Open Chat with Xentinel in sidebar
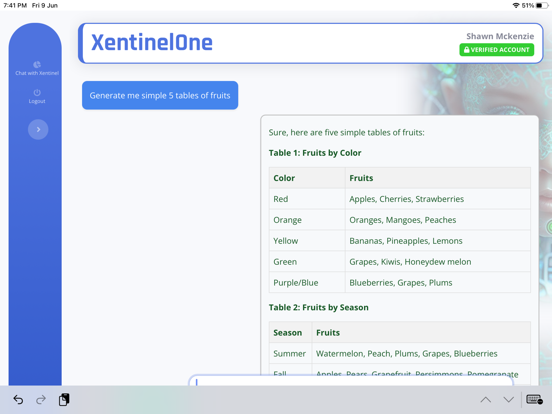 (x=37, y=68)
